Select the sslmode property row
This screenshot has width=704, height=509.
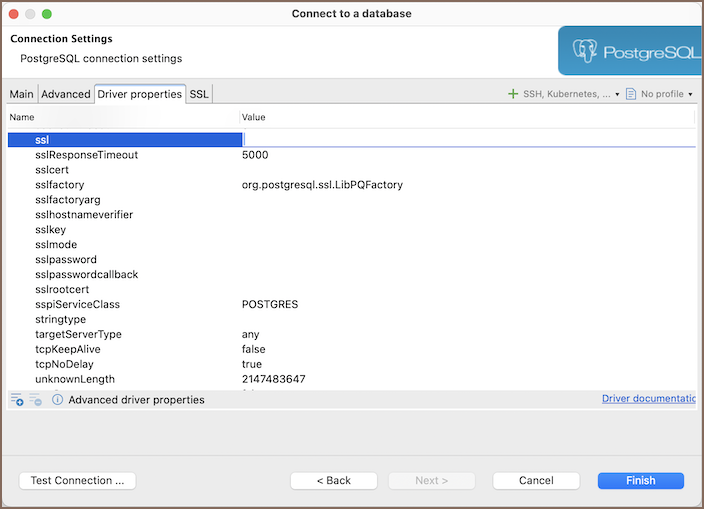click(x=56, y=245)
